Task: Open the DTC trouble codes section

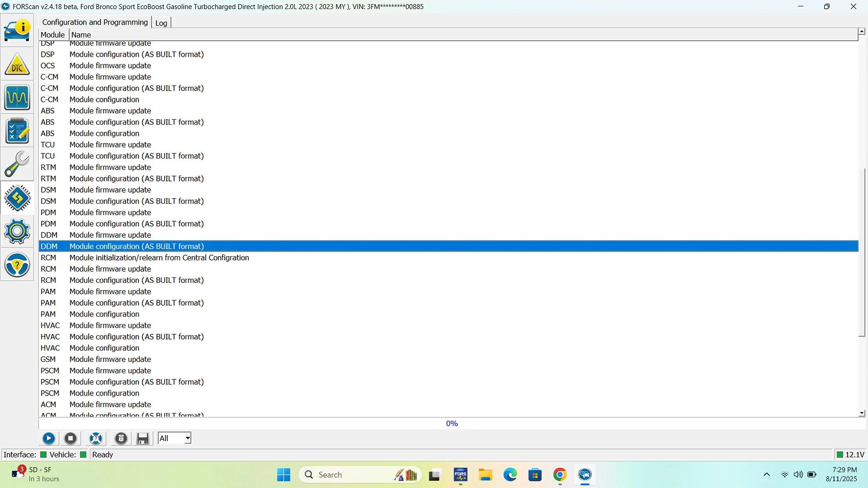Action: click(17, 64)
